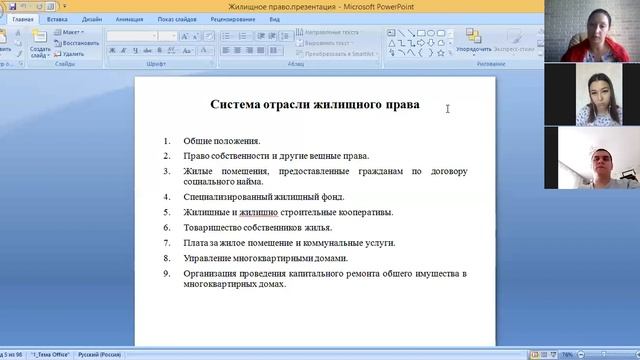The height and width of the screenshot is (360, 640).
Task: Increase list indent level
Action: [272, 36]
